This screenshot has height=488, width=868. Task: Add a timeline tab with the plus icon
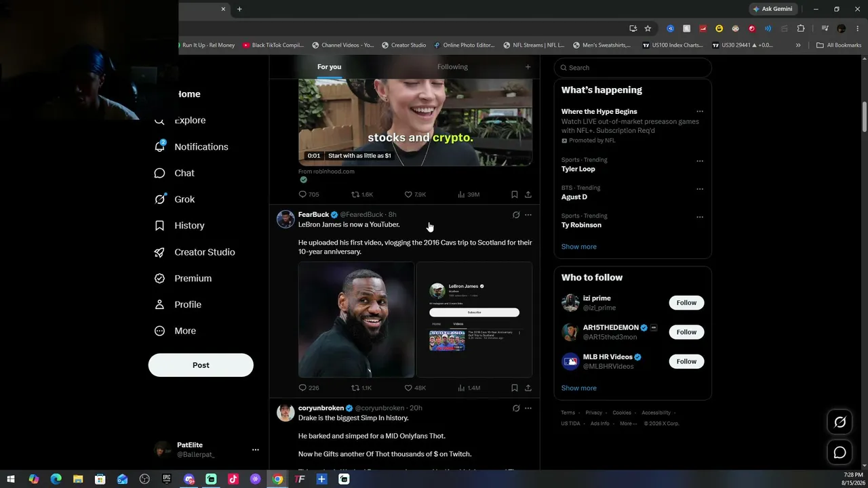528,67
